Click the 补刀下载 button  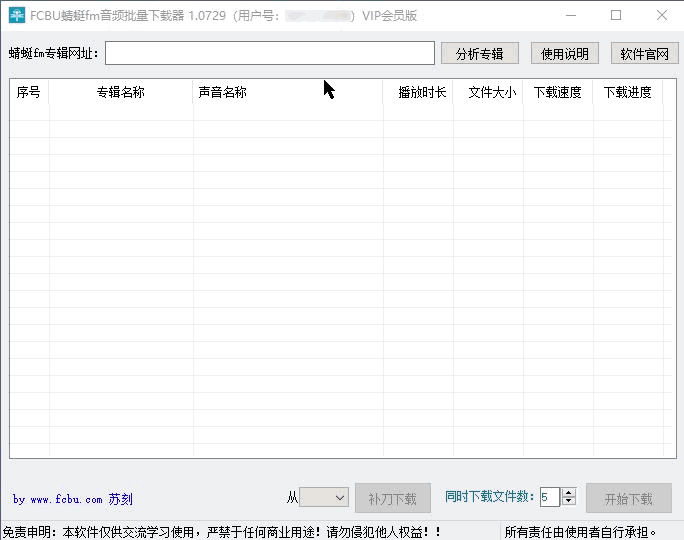[x=393, y=498]
